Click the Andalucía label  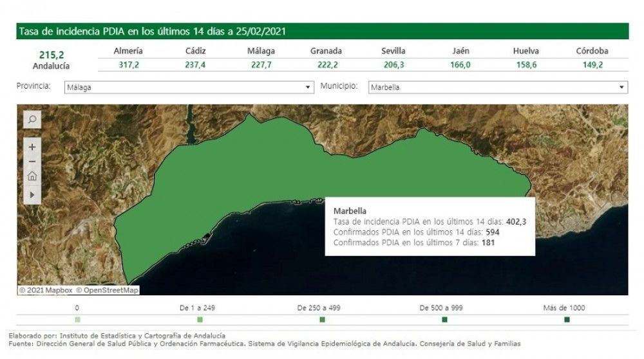(x=52, y=66)
